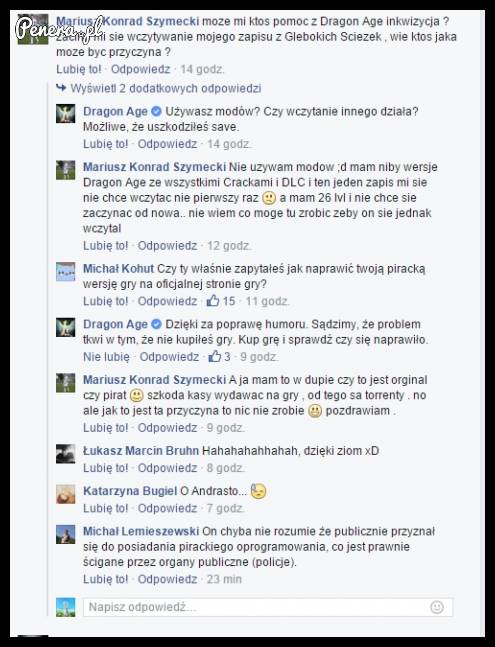Screen dimensions: 495x647
Task: Open Łukasz Marcin Bruhn's avatar
Action: (x=66, y=454)
